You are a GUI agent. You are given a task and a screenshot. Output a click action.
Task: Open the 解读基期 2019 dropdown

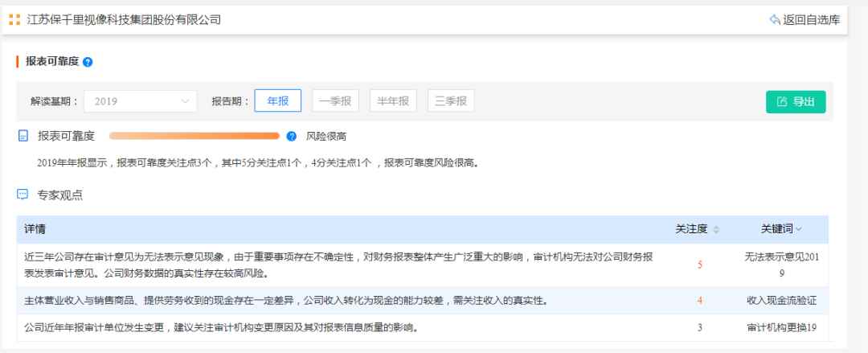(x=141, y=101)
